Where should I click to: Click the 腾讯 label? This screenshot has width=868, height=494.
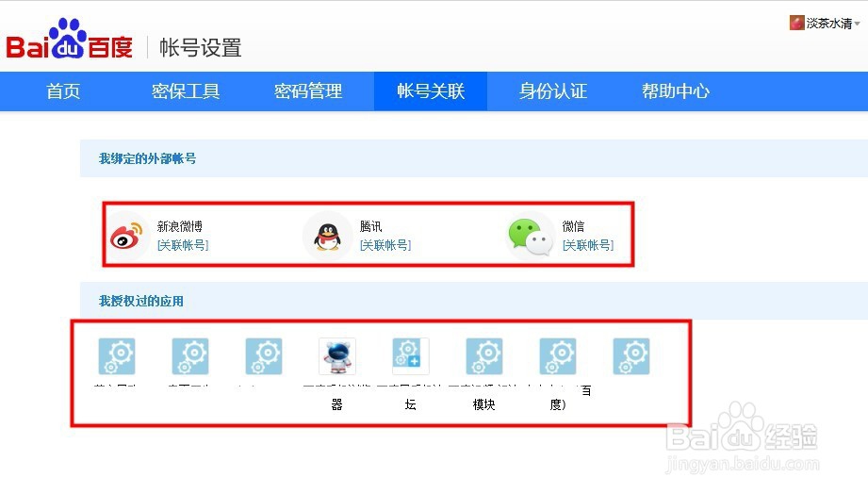tap(371, 226)
